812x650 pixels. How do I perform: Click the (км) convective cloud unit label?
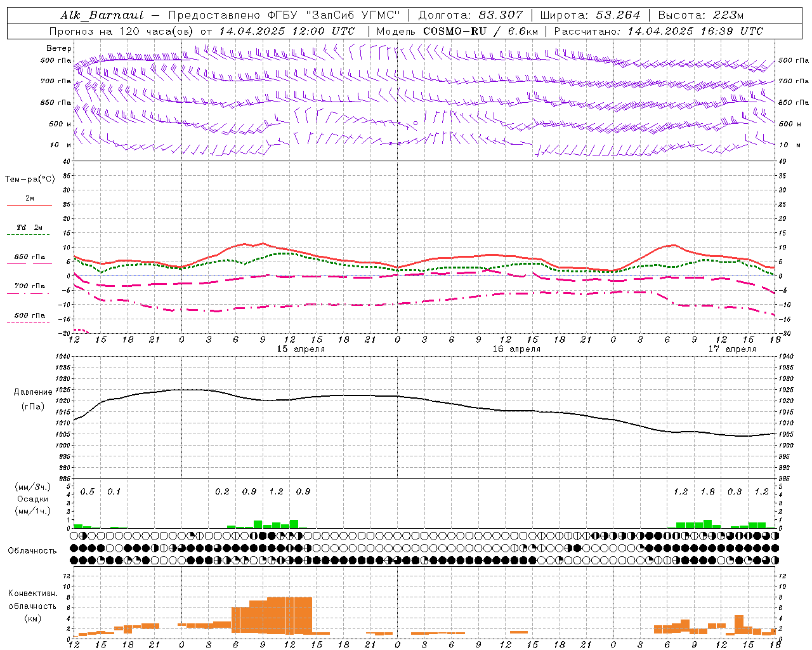[x=32, y=618]
